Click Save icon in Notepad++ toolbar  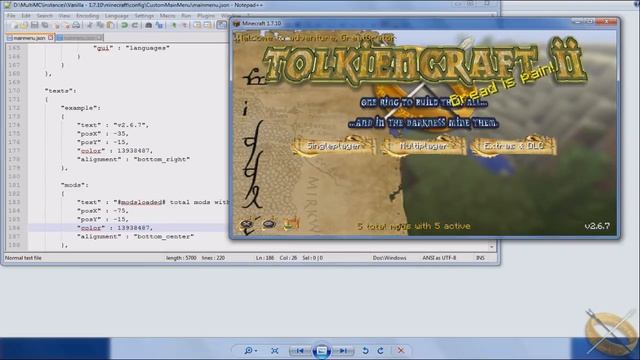pos(35,25)
